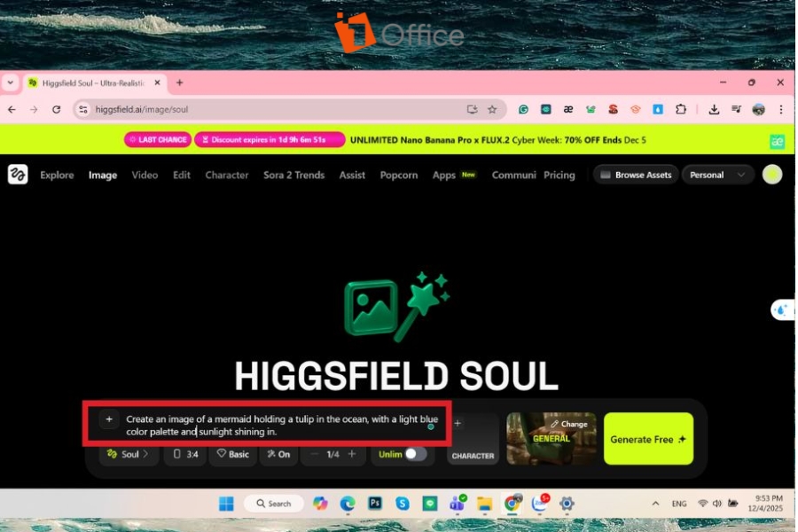Image resolution: width=798 pixels, height=532 pixels.
Task: Click the taskbar Search box
Action: (x=274, y=504)
